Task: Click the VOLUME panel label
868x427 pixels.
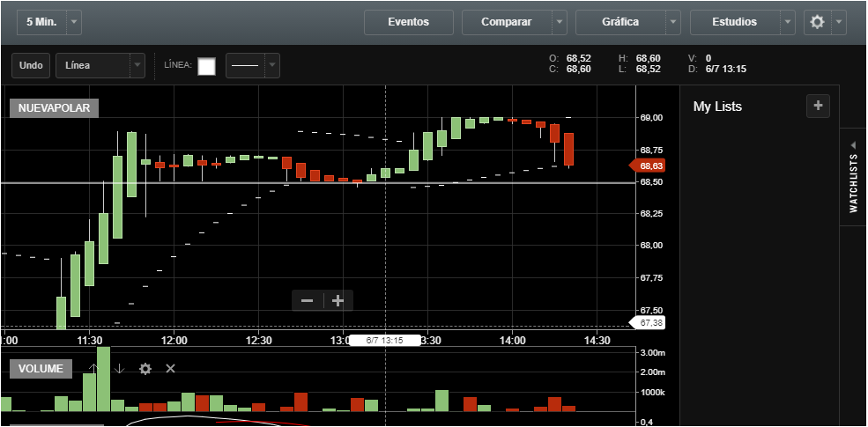Action: click(x=41, y=369)
